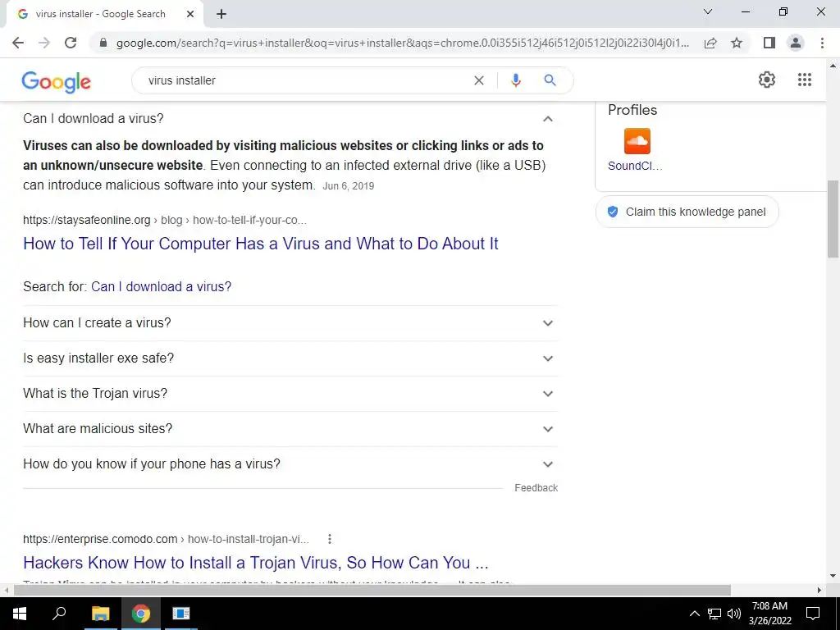Start voice search with microphone
840x630 pixels.
point(515,80)
